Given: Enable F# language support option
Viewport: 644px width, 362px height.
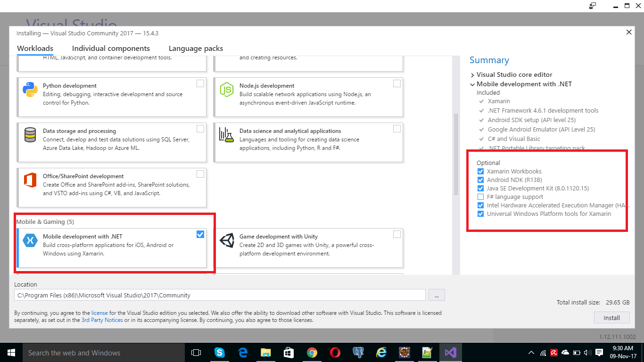Looking at the screenshot, I should 480,197.
